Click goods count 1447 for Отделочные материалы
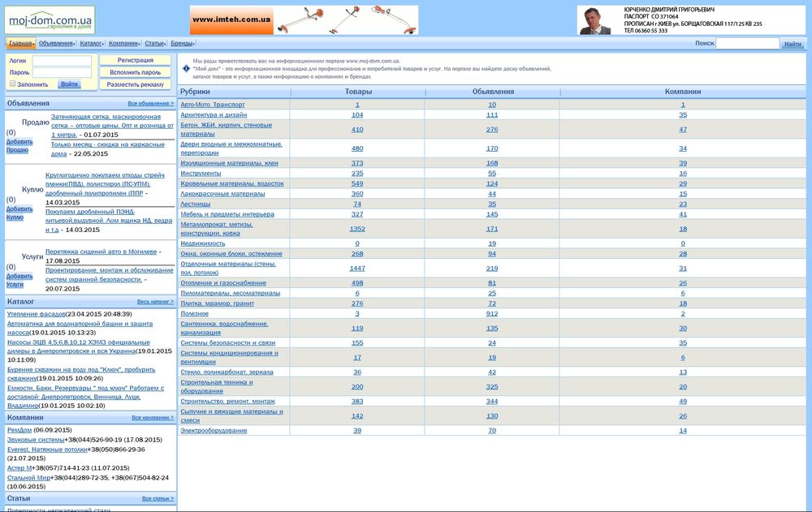This screenshot has height=512, width=812. click(x=357, y=268)
